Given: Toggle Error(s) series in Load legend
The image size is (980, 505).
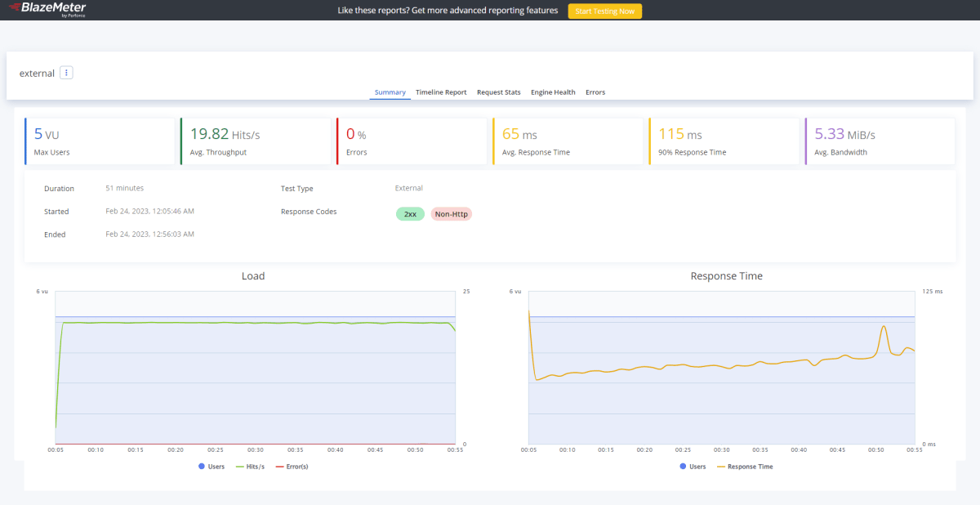Looking at the screenshot, I should [x=292, y=467].
